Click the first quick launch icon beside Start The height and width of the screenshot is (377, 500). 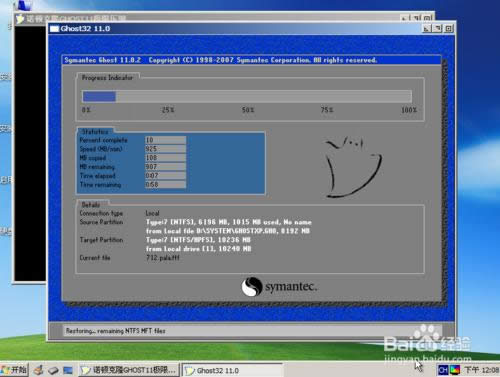pos(39,370)
